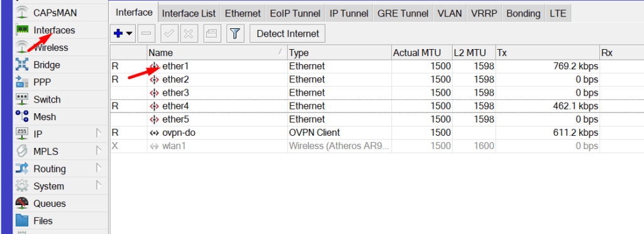The height and width of the screenshot is (234, 644).
Task: Open the EoIP Tunnel tab
Action: tap(296, 14)
